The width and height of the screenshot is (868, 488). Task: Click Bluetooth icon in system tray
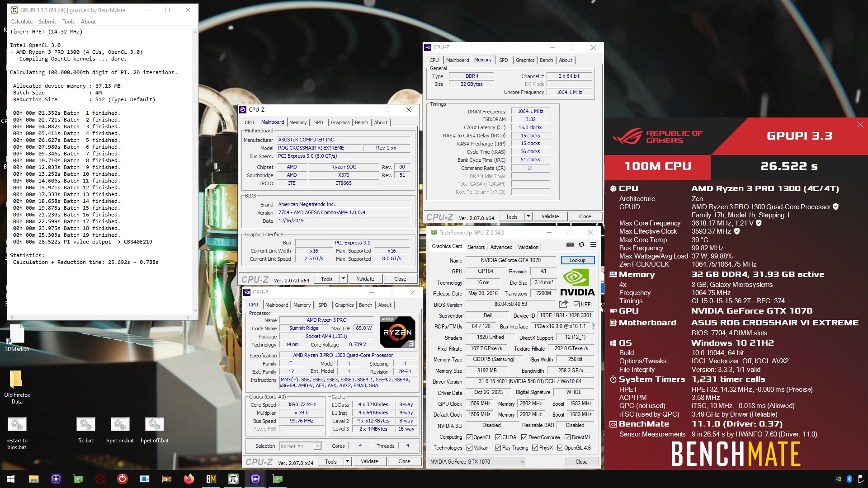(849, 479)
